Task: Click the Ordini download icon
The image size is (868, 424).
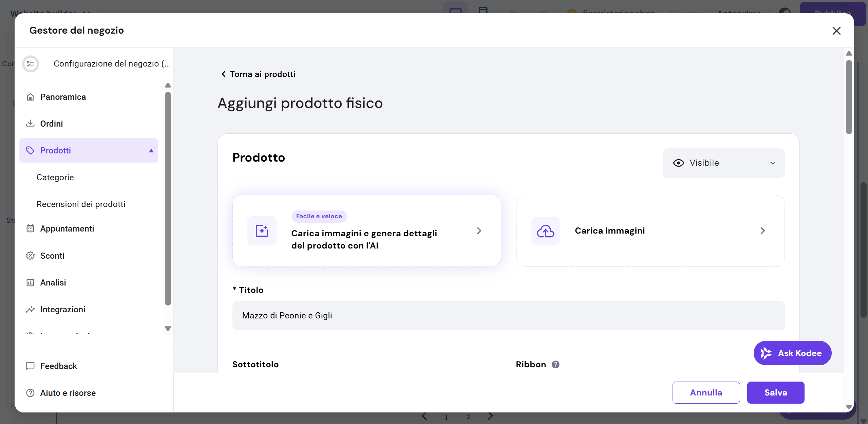Action: coord(30,124)
